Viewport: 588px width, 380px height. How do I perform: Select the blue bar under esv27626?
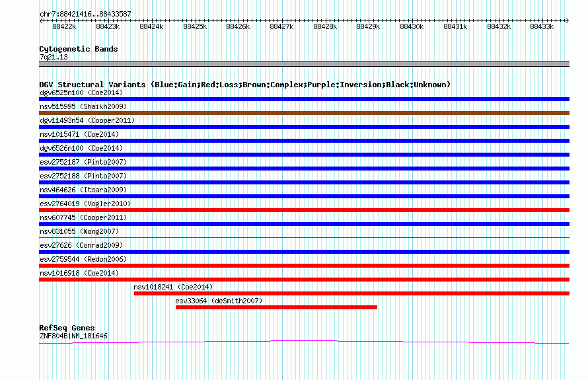pyautogui.click(x=304, y=252)
